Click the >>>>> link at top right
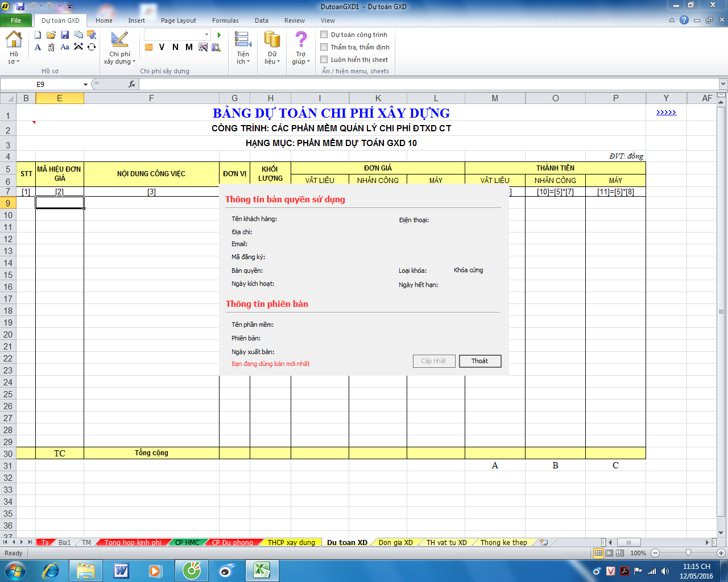This screenshot has height=582, width=728. click(666, 113)
